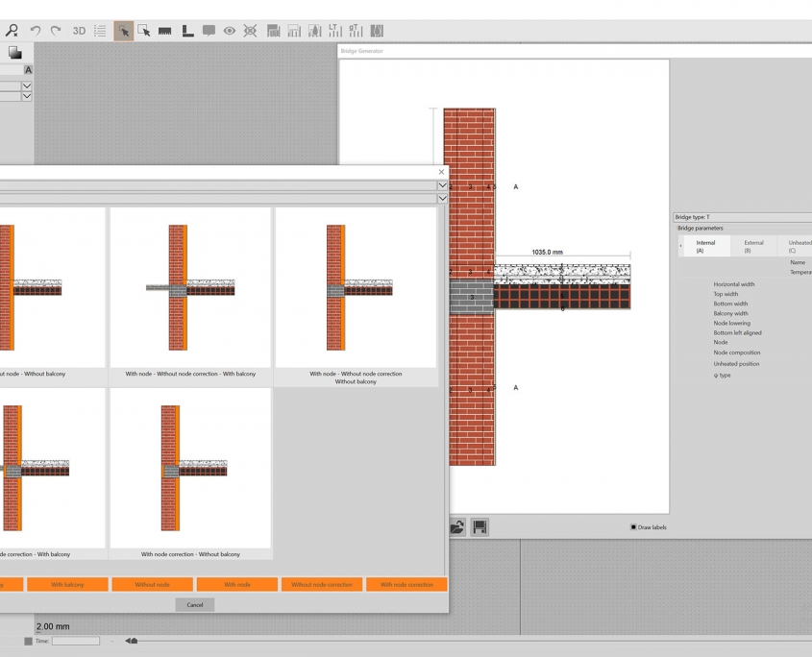Click the comment bubble icon in the toolbar
Image resolution: width=812 pixels, height=657 pixels.
click(208, 30)
